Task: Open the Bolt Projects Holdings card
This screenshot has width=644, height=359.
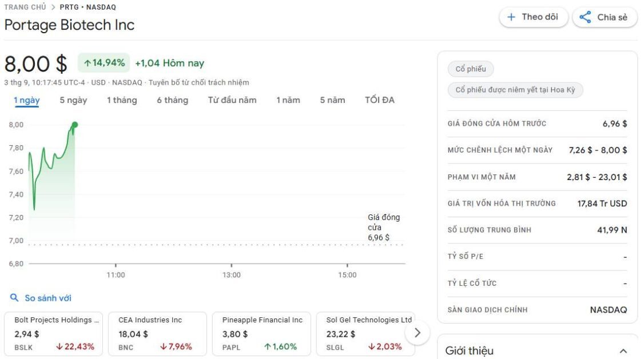Action: [55, 333]
